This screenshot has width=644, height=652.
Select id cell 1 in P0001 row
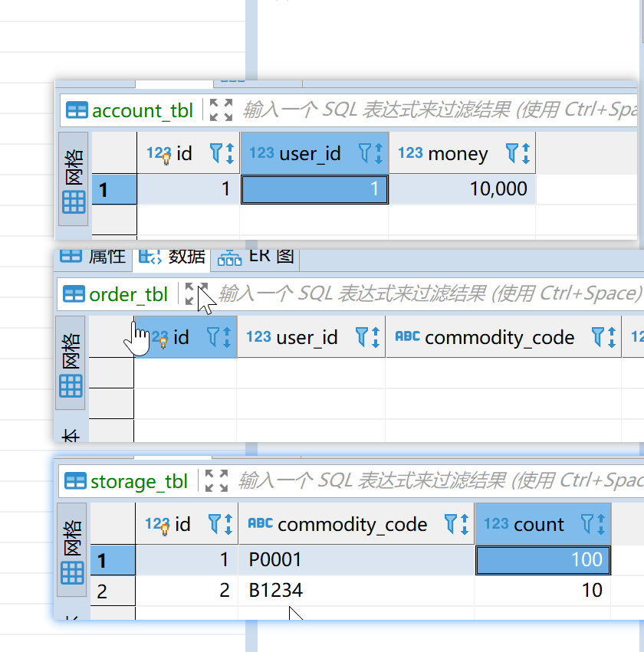coord(187,560)
